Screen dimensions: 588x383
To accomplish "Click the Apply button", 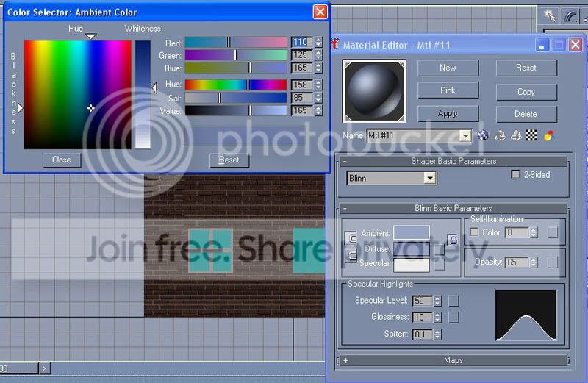I will 448,113.
